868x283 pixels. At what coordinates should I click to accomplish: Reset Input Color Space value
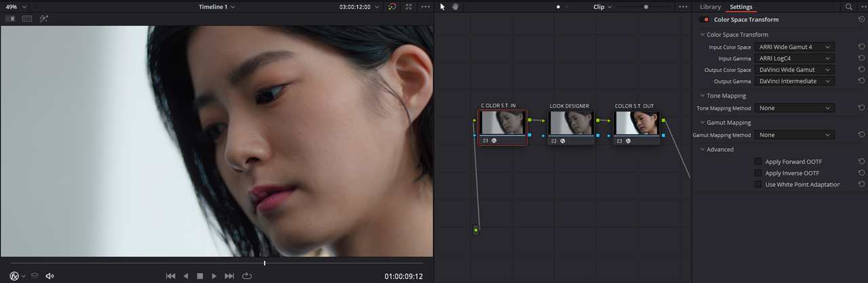pos(861,47)
